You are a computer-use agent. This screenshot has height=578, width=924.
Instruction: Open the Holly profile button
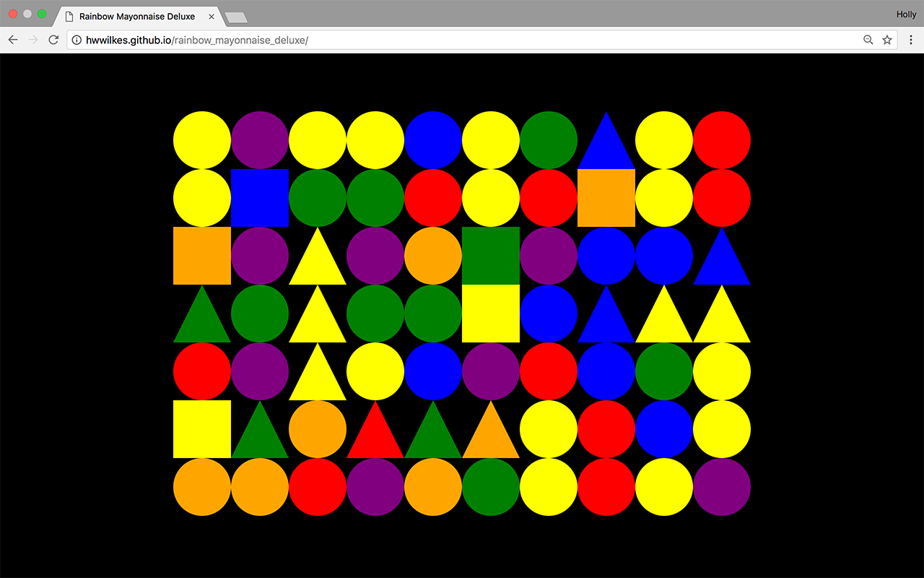click(906, 14)
